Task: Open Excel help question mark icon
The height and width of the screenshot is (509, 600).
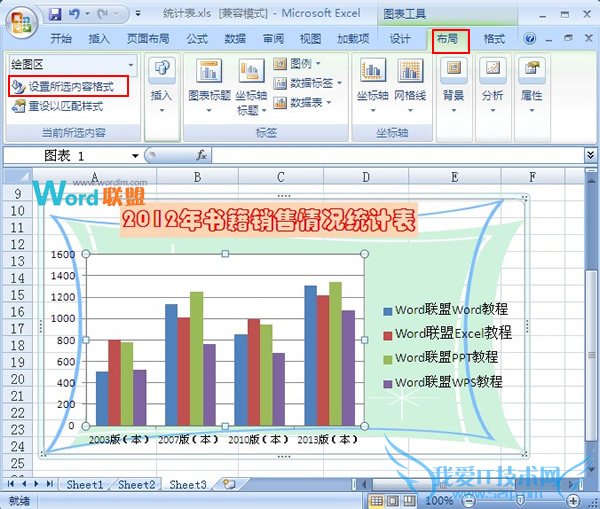Action: (530, 38)
